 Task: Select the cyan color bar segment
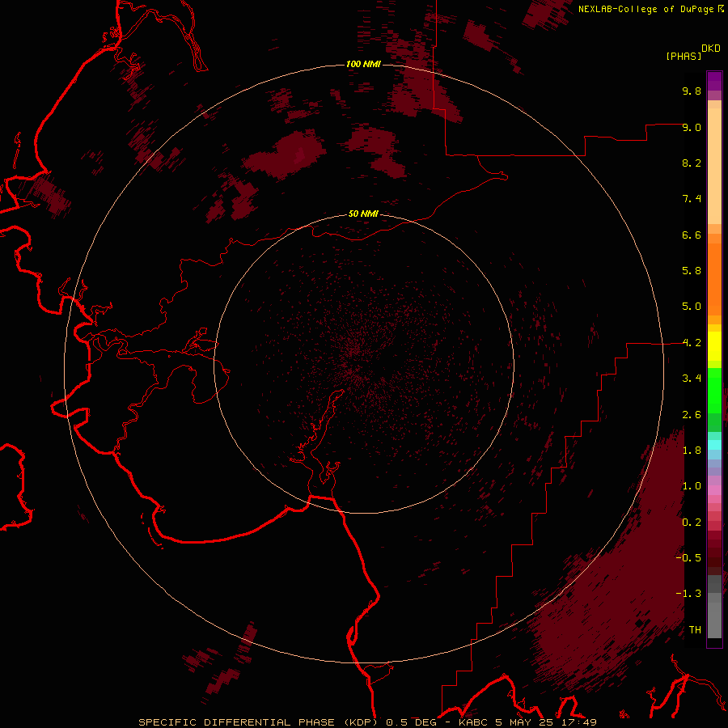point(714,444)
